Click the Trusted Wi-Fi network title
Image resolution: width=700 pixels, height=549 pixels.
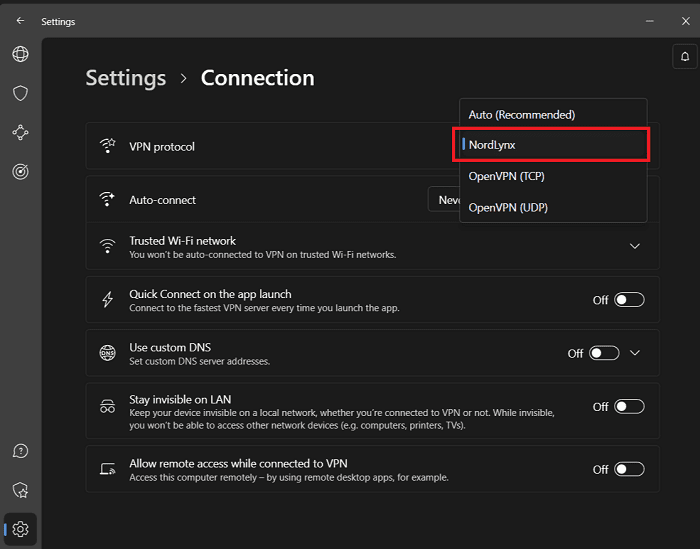click(x=183, y=241)
